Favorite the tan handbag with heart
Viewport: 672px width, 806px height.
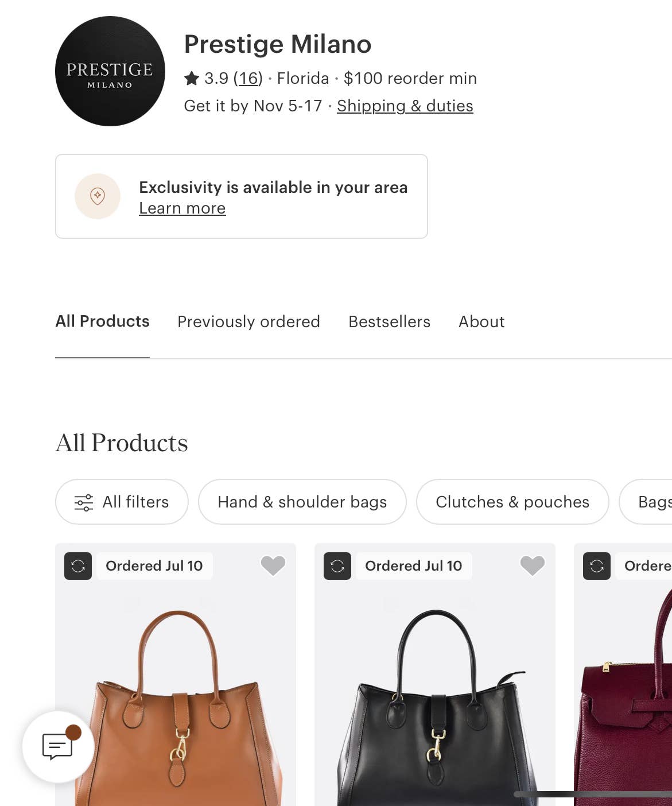click(x=273, y=565)
